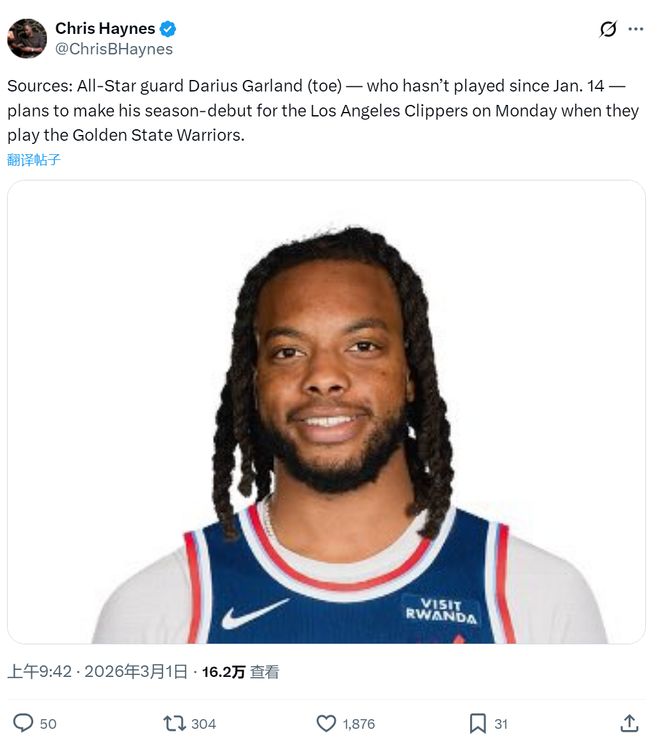Bookmark this post with the bookmark icon

478,723
